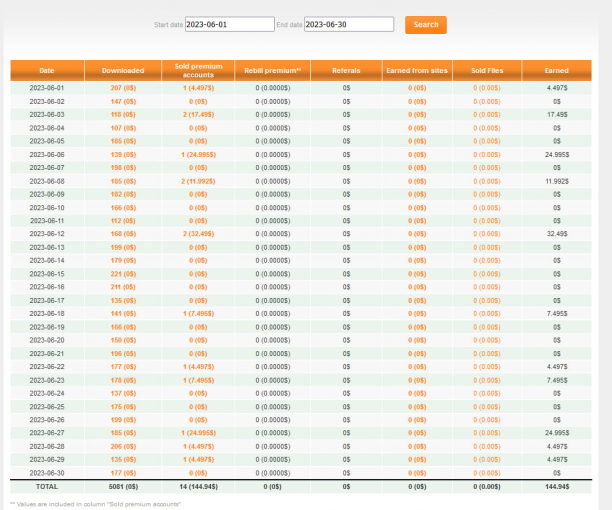
Task: Open the 1 (4.497$) sold premium link on 2023-06-29
Action: (198, 459)
